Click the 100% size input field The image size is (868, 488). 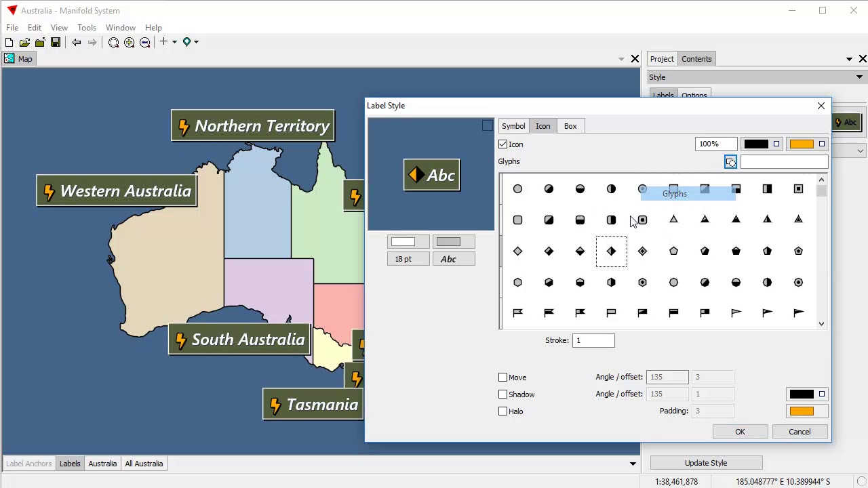coord(716,144)
